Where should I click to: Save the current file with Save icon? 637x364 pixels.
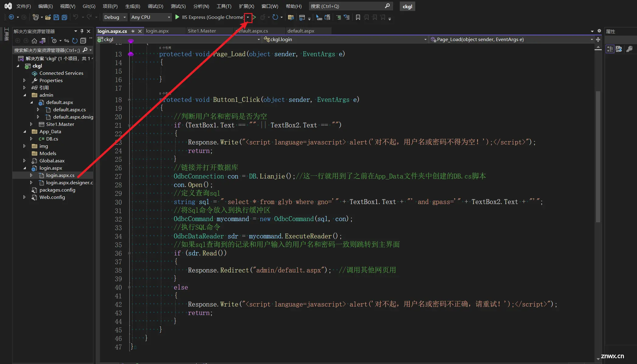click(x=56, y=17)
